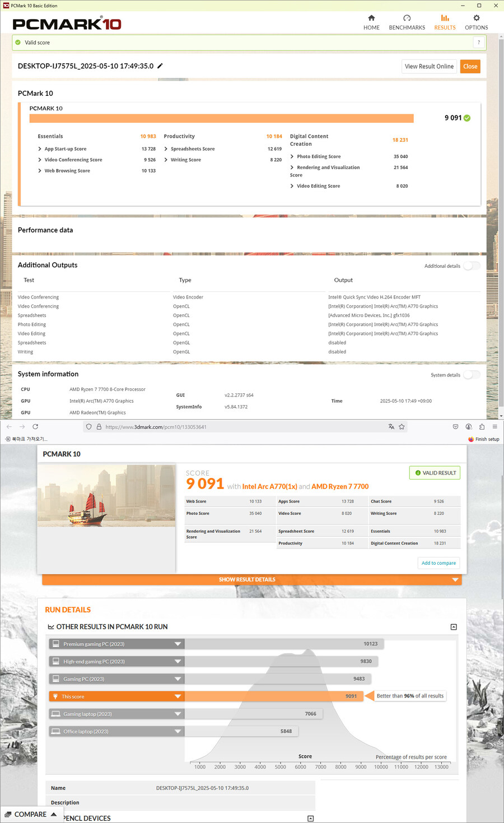This screenshot has width=504, height=823.
Task: Expand the App Start-up Score row
Action: (40, 149)
